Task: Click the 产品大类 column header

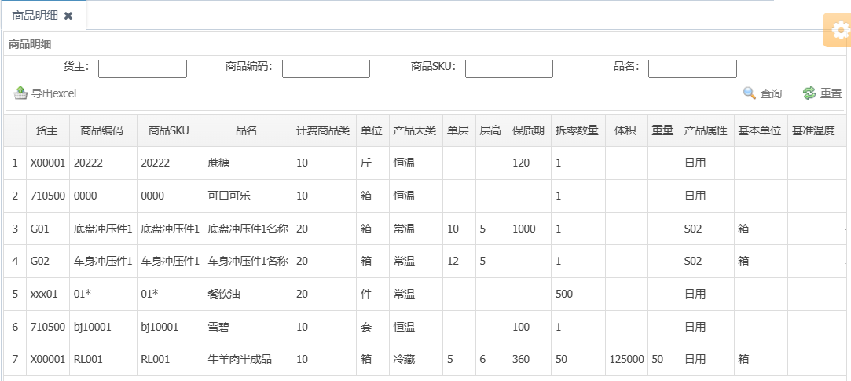Action: click(x=415, y=131)
